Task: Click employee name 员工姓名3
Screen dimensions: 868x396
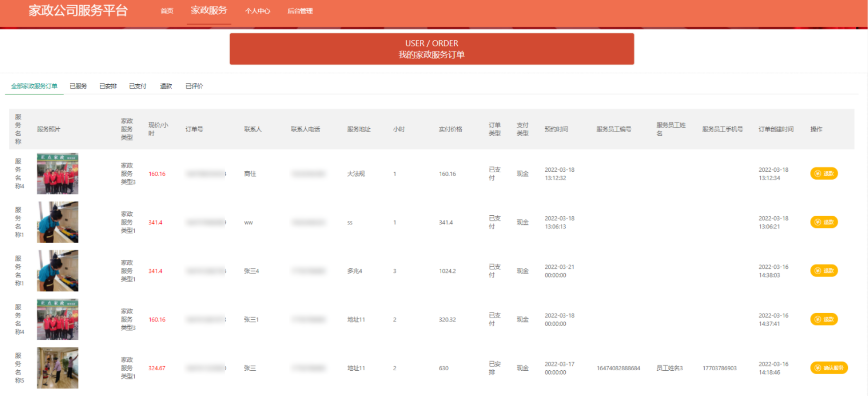Action: pos(670,368)
